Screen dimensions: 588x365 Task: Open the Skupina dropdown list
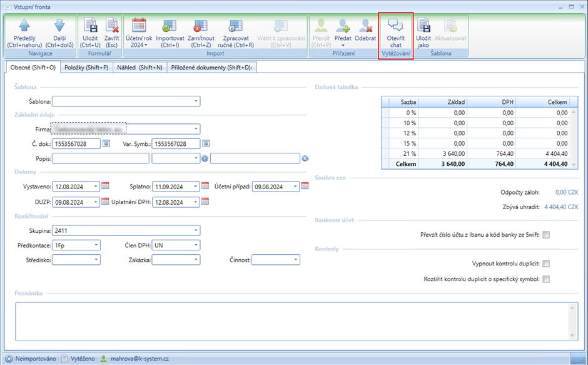click(x=196, y=230)
